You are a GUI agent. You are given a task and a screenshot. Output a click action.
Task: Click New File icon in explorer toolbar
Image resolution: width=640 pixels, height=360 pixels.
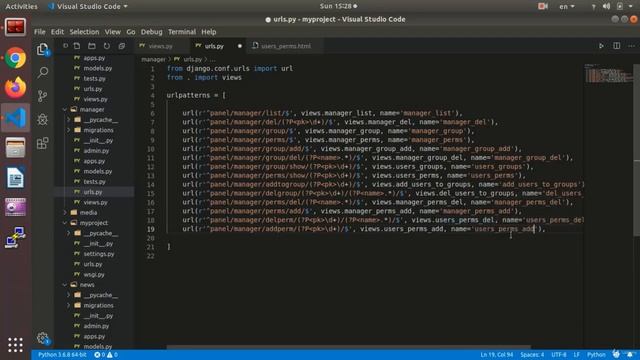coord(77,46)
